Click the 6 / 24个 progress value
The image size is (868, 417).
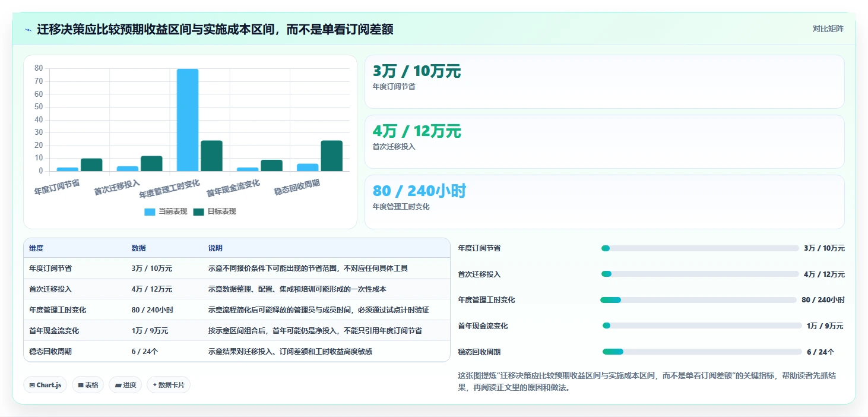[821, 352]
